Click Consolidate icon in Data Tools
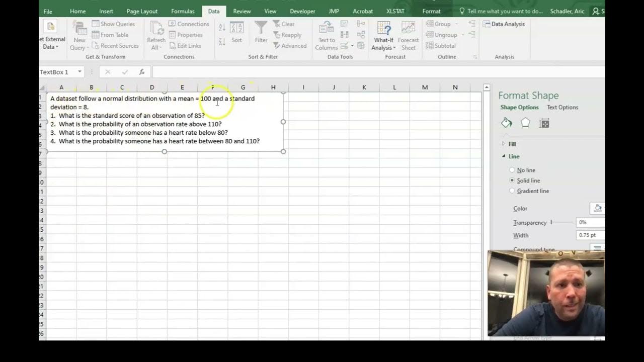Image resolution: width=644 pixels, height=362 pixels. click(x=361, y=24)
